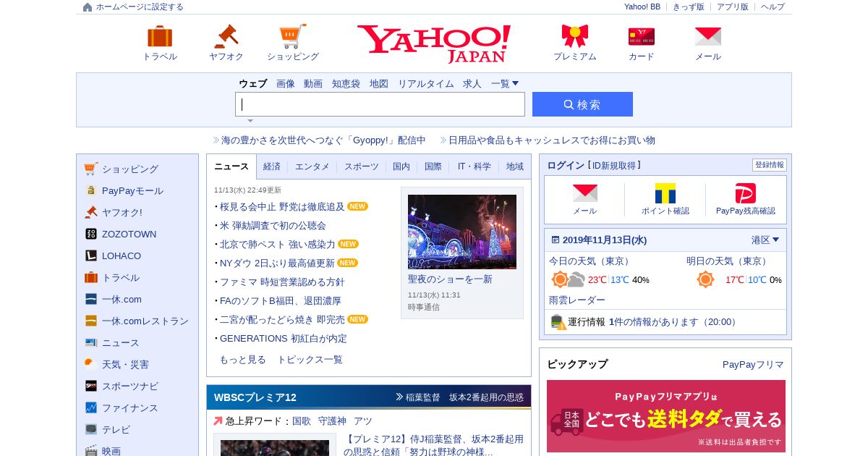Open ヤフオク! in the left sidebar
This screenshot has width=868, height=456.
(x=122, y=212)
